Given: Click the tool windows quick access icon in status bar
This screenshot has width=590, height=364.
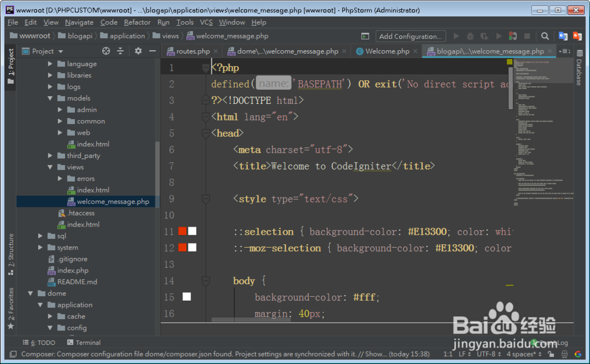Looking at the screenshot, I should pos(13,354).
